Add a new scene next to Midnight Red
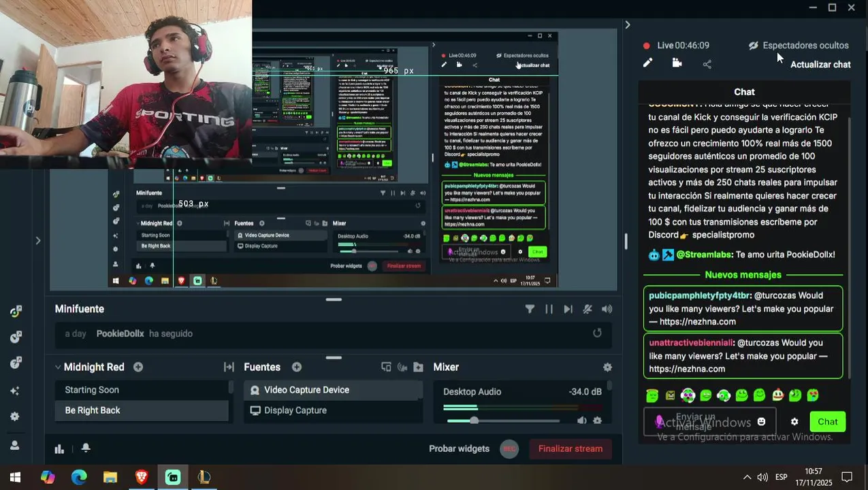868x490 pixels. pos(138,367)
